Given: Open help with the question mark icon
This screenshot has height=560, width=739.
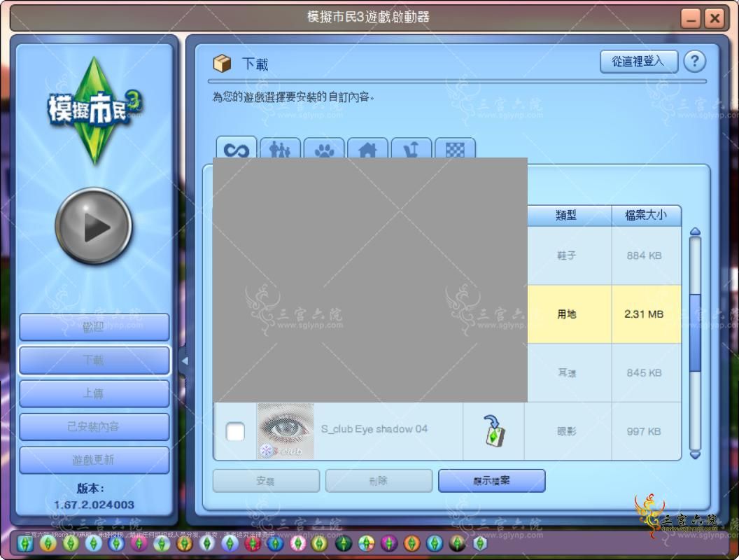Looking at the screenshot, I should (x=695, y=62).
